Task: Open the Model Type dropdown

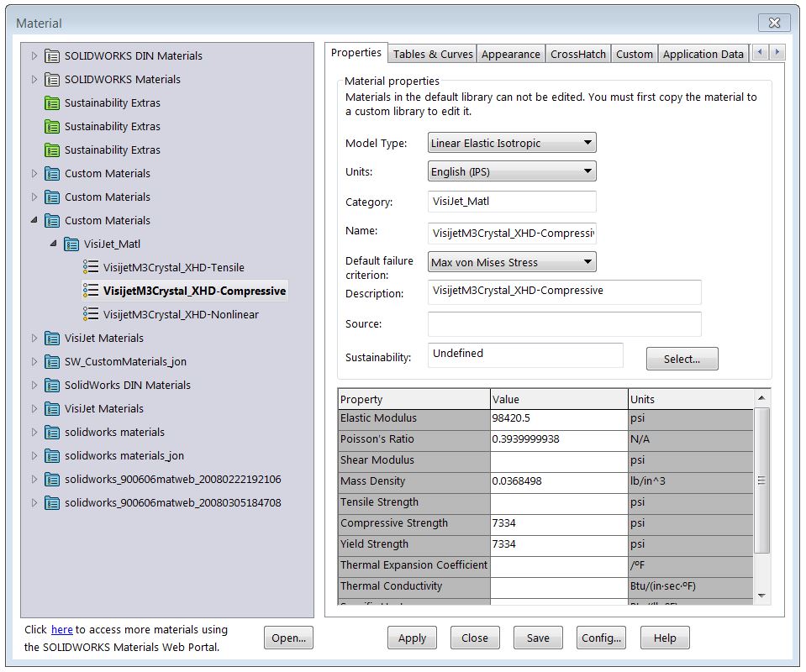Action: (512, 143)
